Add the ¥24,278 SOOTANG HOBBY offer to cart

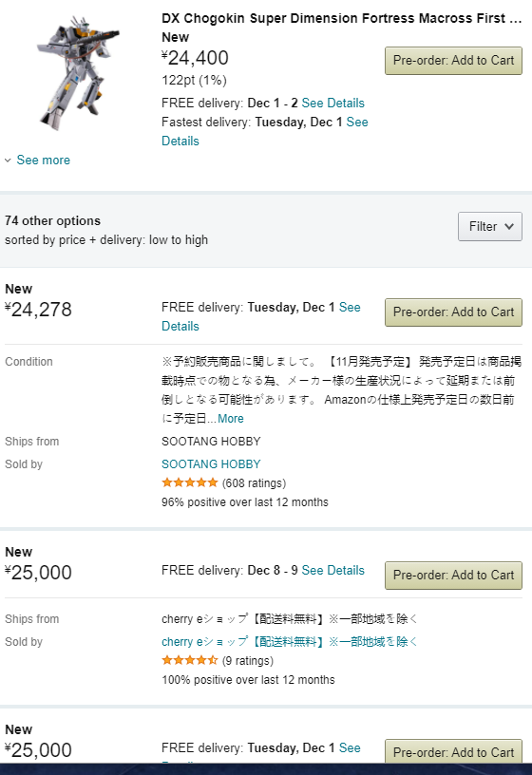[453, 312]
